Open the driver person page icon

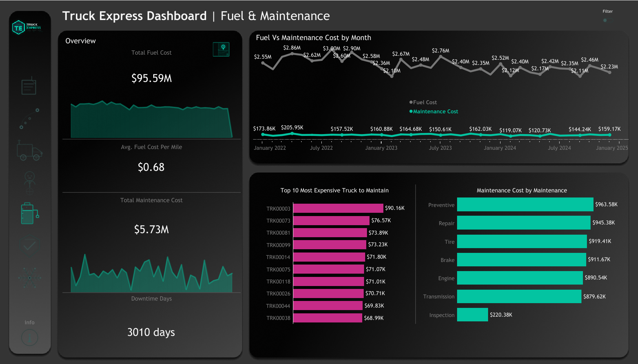tap(30, 183)
